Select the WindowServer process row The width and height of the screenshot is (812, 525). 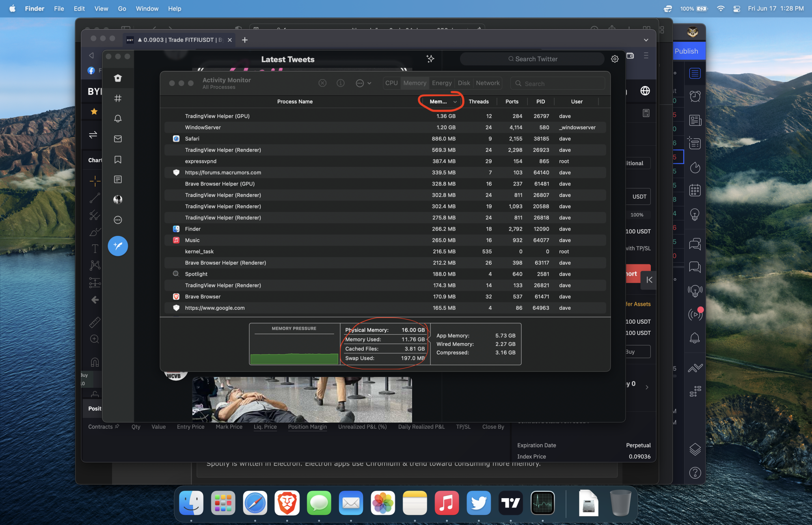385,127
